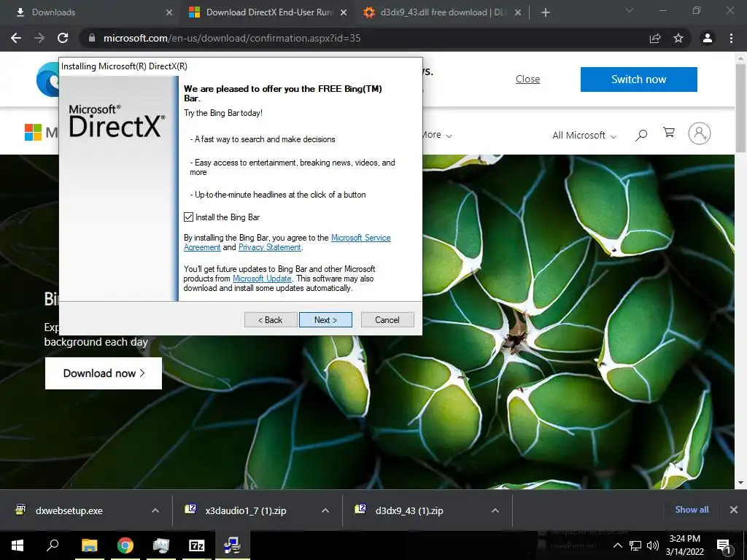
Task: Open the 7-Zip taskbar icon
Action: click(197, 545)
